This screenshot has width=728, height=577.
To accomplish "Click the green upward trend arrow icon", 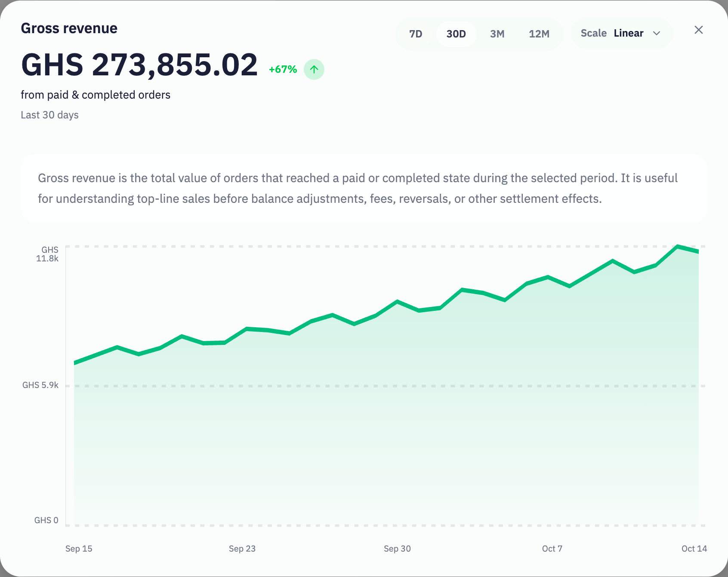I will click(x=314, y=69).
